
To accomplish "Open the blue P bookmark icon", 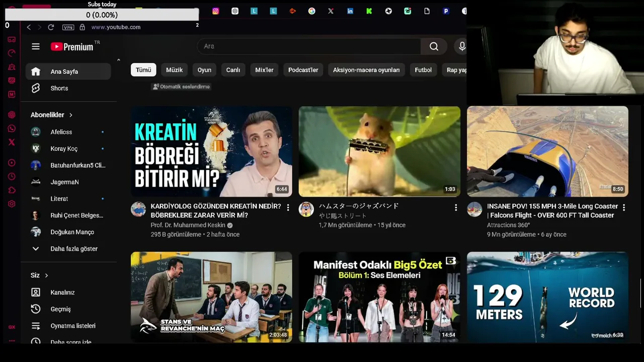I will [446, 11].
